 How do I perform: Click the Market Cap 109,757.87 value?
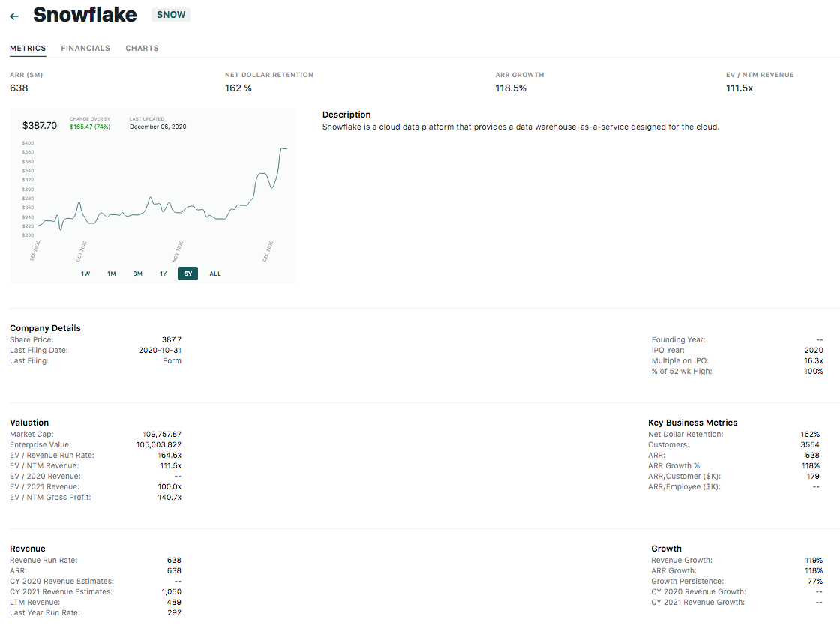point(162,434)
